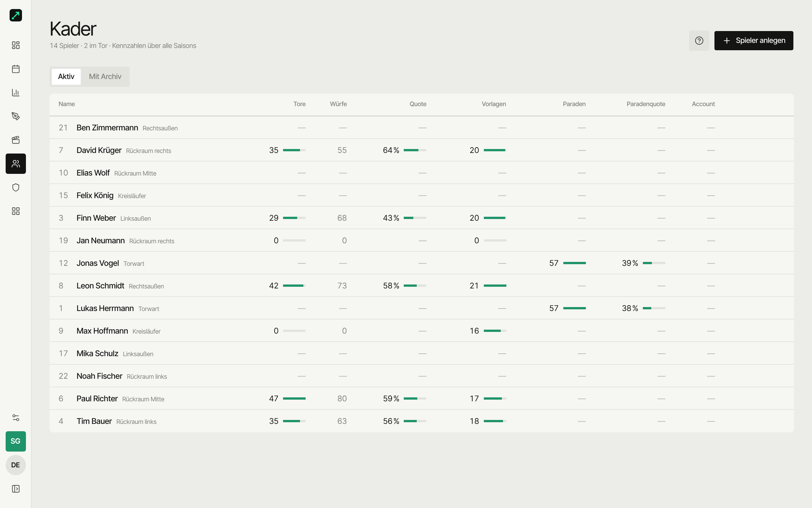This screenshot has width=812, height=508.
Task: Select the Jan Neumann row
Action: (422, 240)
